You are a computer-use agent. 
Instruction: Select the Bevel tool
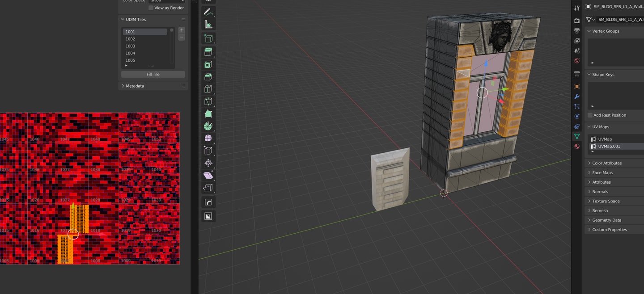[x=208, y=77]
